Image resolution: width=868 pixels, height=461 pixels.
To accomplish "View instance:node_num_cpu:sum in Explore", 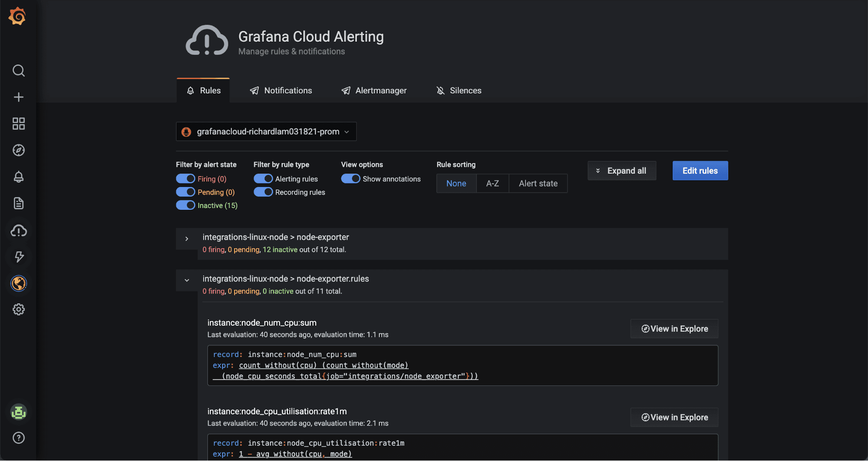I will coord(673,328).
